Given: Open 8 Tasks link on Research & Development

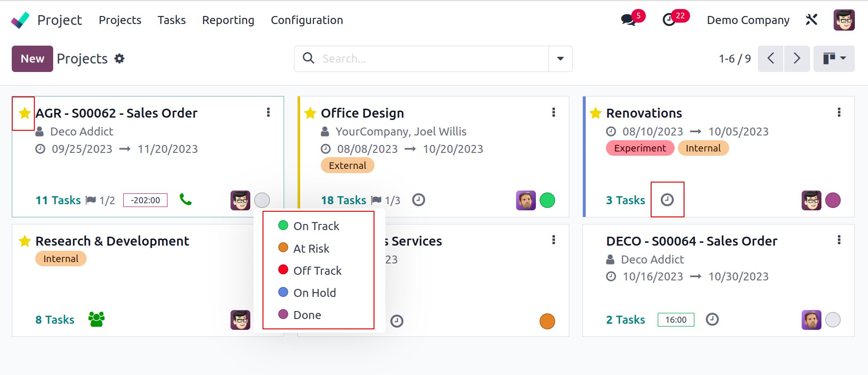Looking at the screenshot, I should 55,320.
